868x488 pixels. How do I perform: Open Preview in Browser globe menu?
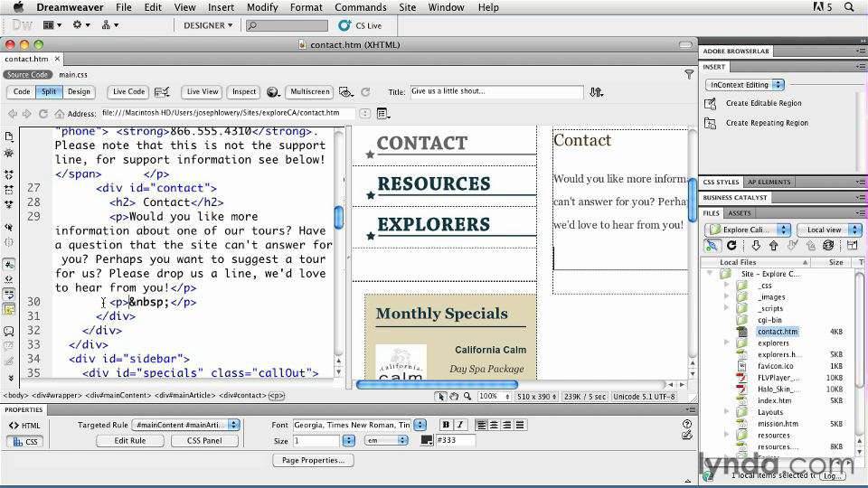[x=273, y=92]
